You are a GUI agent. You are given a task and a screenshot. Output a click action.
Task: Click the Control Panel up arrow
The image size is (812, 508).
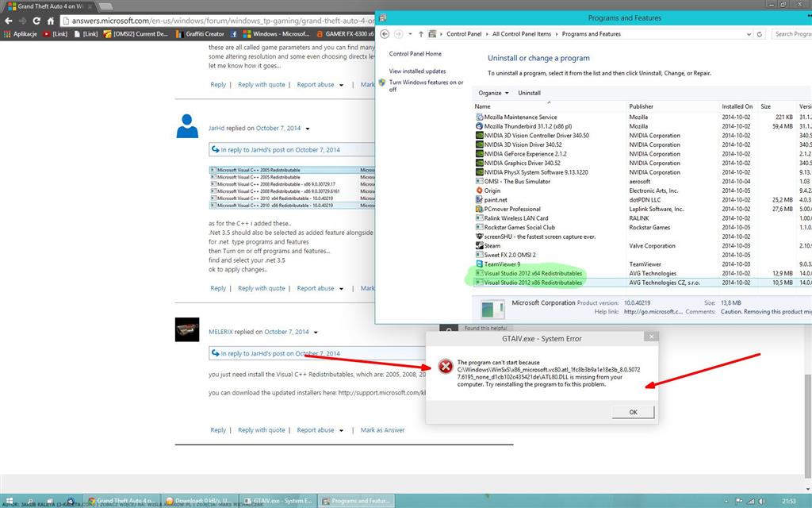point(420,33)
